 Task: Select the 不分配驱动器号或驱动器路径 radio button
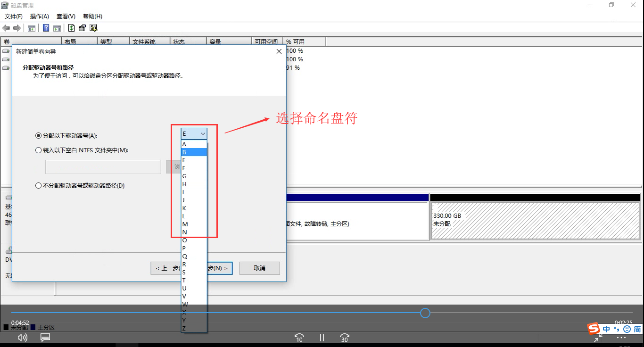click(38, 186)
